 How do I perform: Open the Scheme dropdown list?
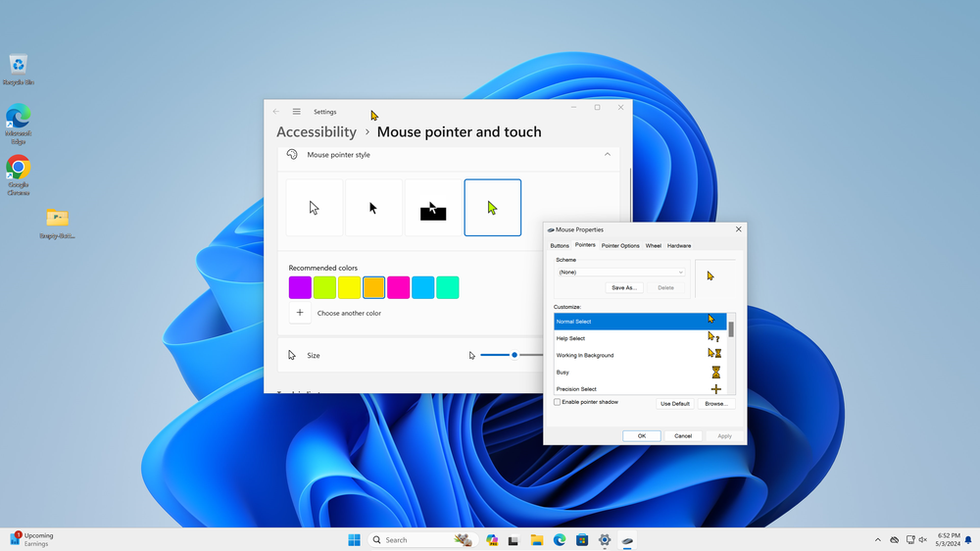point(621,272)
